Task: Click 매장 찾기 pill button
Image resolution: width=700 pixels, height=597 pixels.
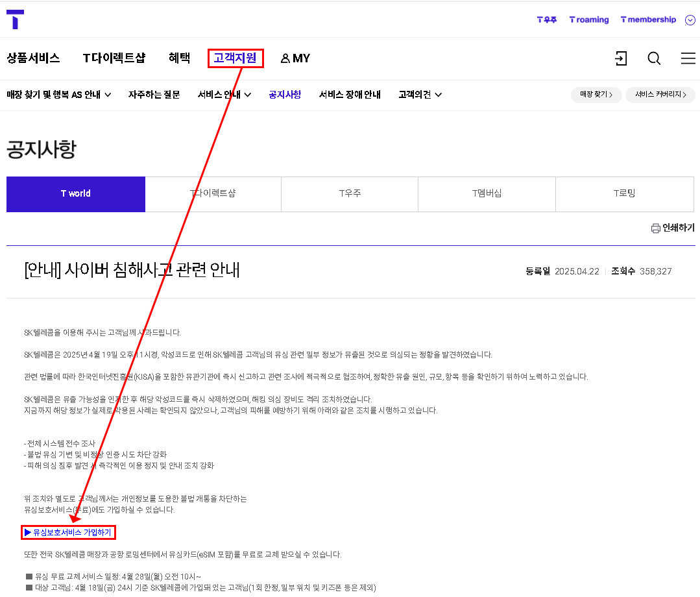Action: pyautogui.click(x=596, y=95)
